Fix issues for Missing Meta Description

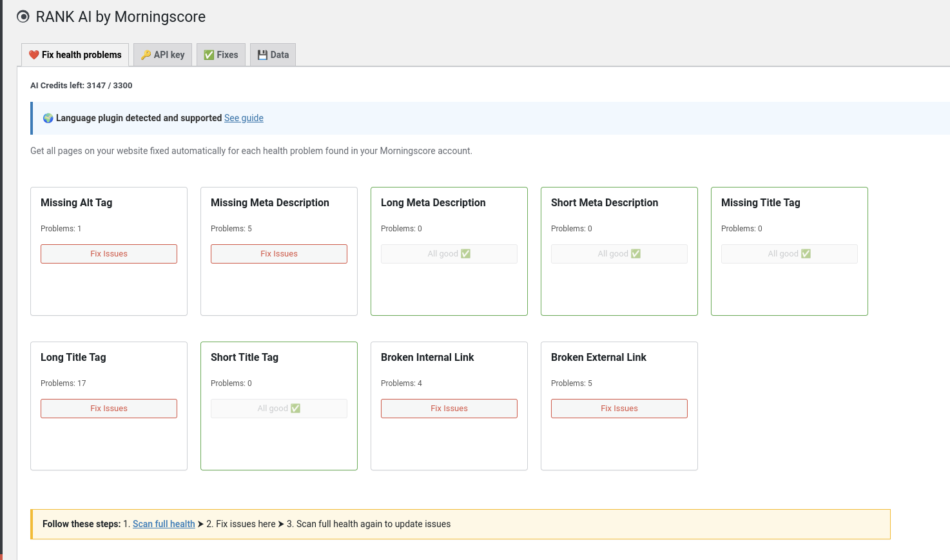(x=279, y=254)
